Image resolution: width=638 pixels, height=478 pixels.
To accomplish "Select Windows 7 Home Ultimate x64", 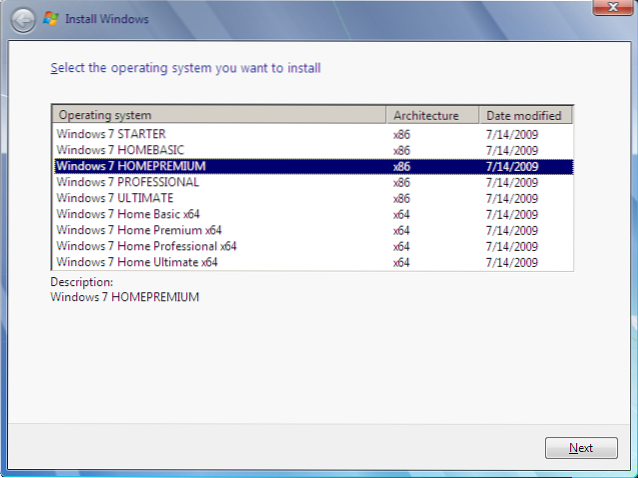I will [x=137, y=262].
